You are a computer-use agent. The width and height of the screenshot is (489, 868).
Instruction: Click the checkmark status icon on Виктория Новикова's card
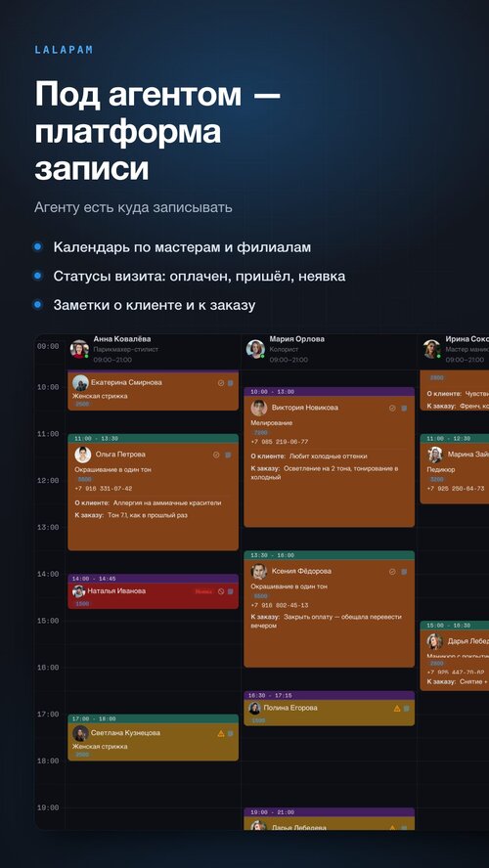point(392,408)
